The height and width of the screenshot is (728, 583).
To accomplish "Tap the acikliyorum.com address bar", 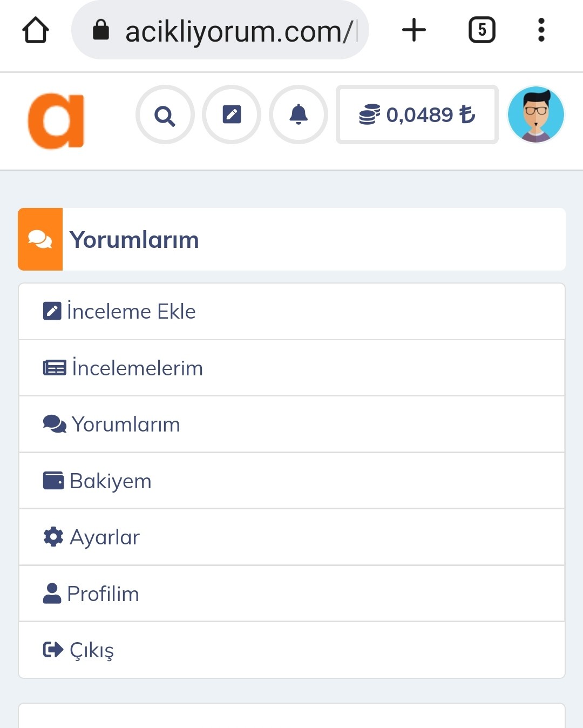I will pyautogui.click(x=220, y=30).
